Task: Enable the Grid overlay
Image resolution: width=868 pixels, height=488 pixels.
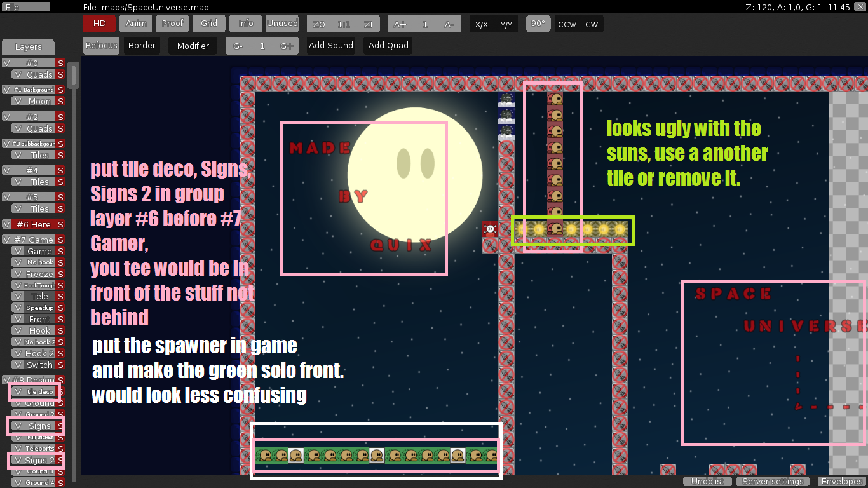Action: 209,24
